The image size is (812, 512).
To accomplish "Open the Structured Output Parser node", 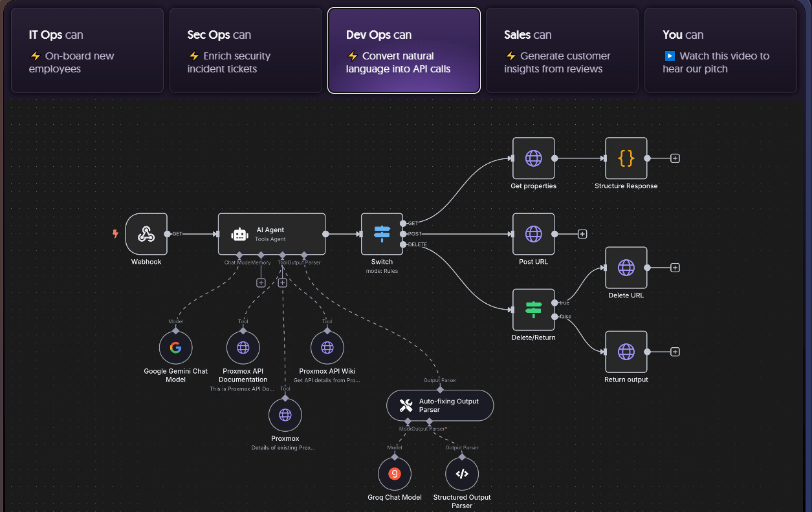I will [x=462, y=474].
